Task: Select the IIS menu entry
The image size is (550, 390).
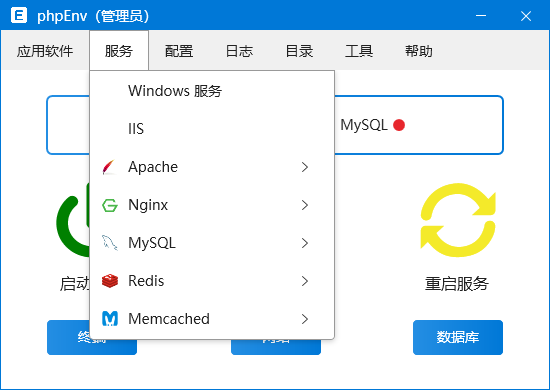Action: [212, 129]
